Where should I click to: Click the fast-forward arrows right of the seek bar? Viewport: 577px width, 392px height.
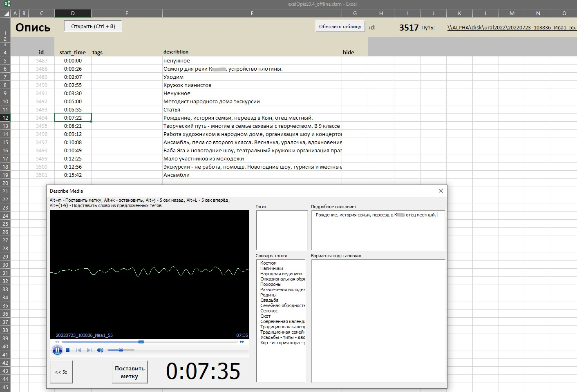242,342
